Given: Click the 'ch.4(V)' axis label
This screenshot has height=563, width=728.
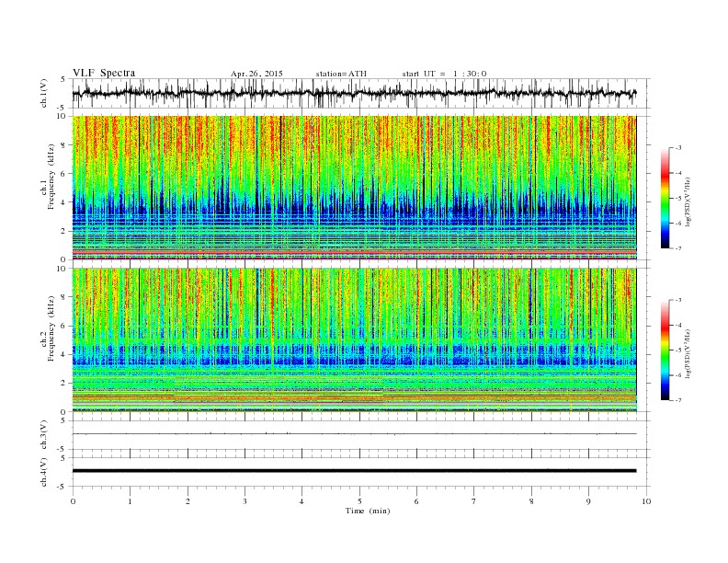Looking at the screenshot, I should click(x=44, y=472).
